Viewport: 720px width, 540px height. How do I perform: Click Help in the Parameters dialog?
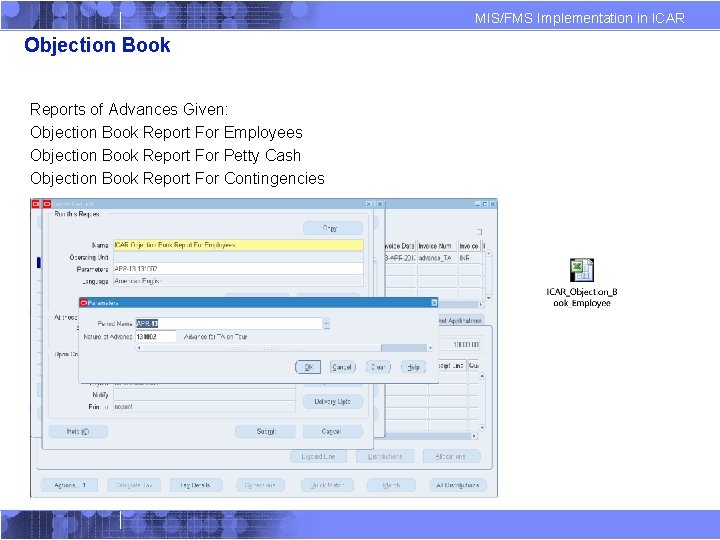(413, 367)
